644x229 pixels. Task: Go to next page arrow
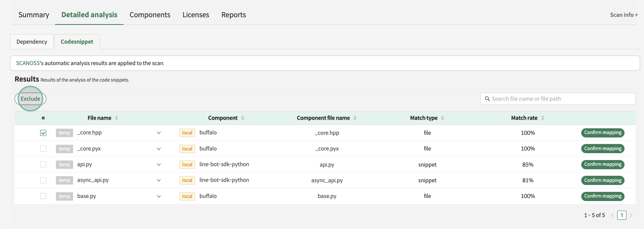(631, 215)
